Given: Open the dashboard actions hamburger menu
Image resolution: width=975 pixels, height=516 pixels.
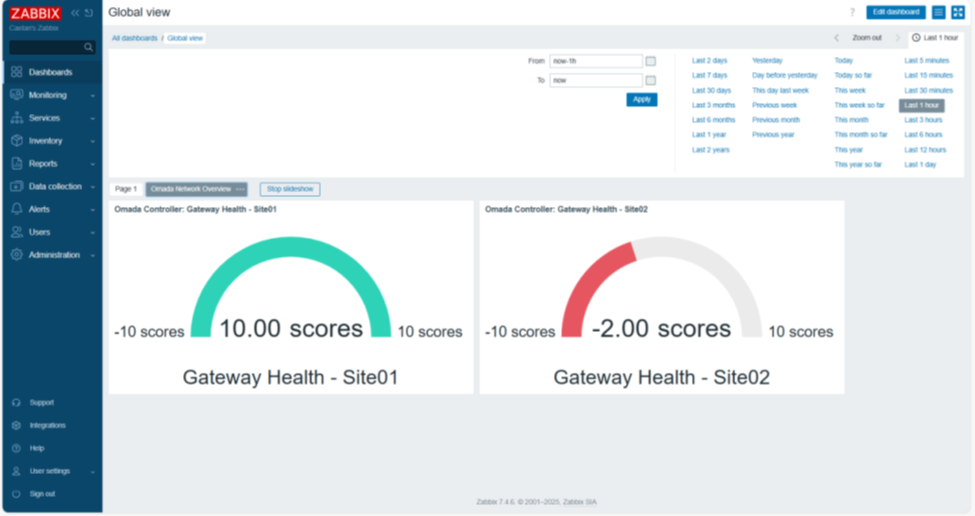Looking at the screenshot, I should pyautogui.click(x=938, y=12).
